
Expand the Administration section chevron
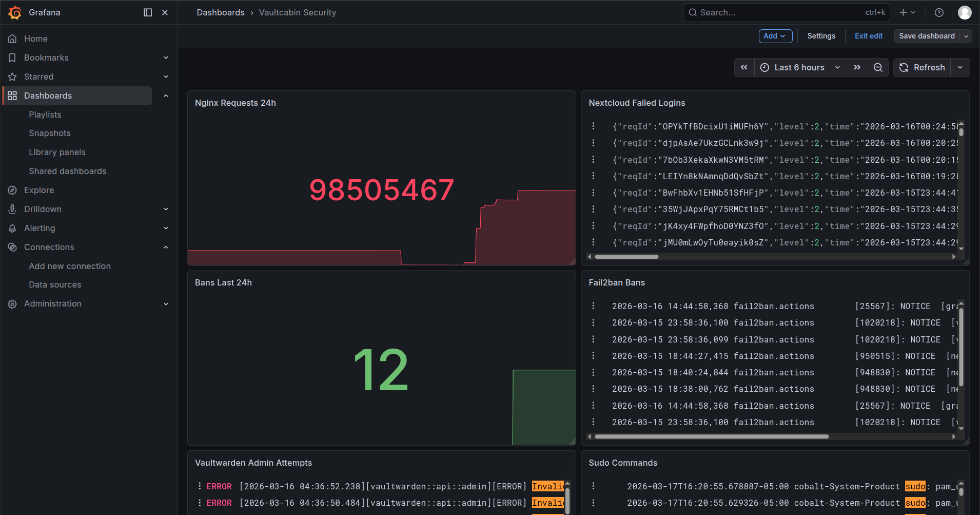pos(166,304)
